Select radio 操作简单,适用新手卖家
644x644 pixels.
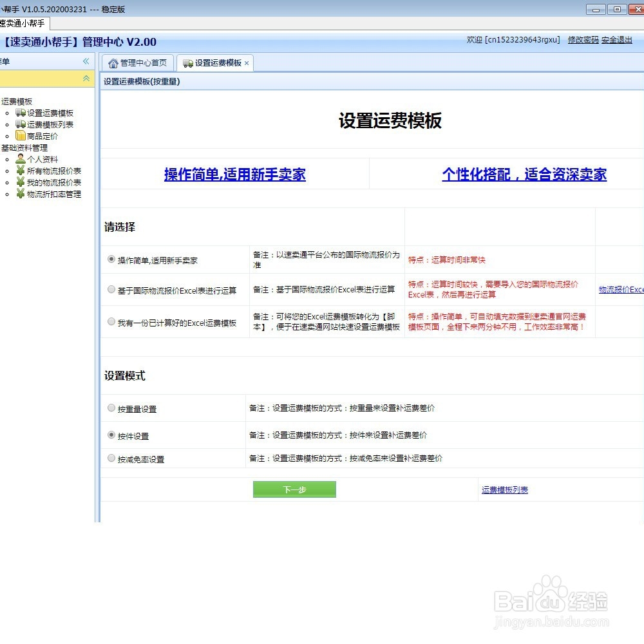(x=111, y=259)
